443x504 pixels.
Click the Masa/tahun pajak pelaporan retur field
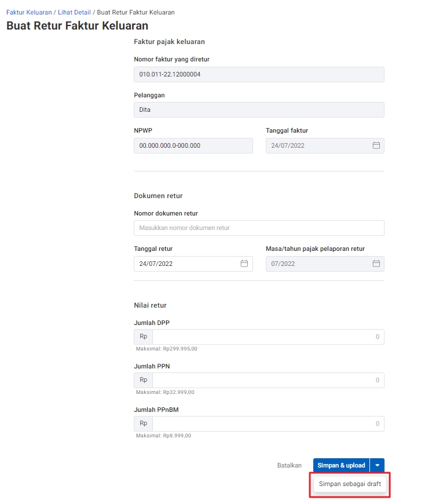(x=325, y=264)
